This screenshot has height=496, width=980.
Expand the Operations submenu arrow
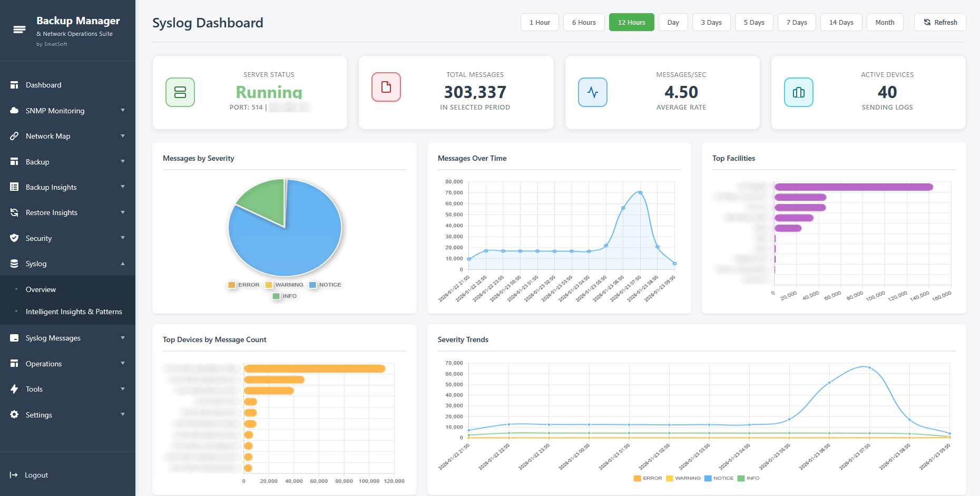click(123, 363)
